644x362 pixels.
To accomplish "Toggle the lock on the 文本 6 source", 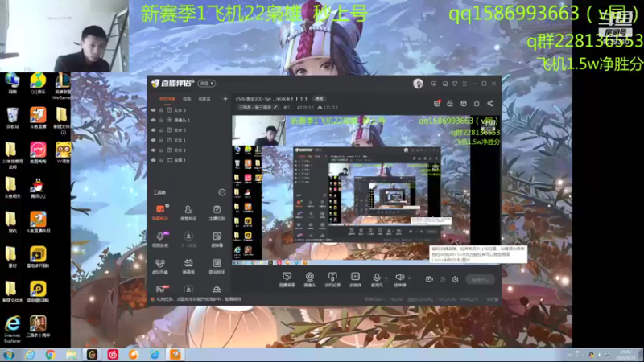I will tap(162, 110).
